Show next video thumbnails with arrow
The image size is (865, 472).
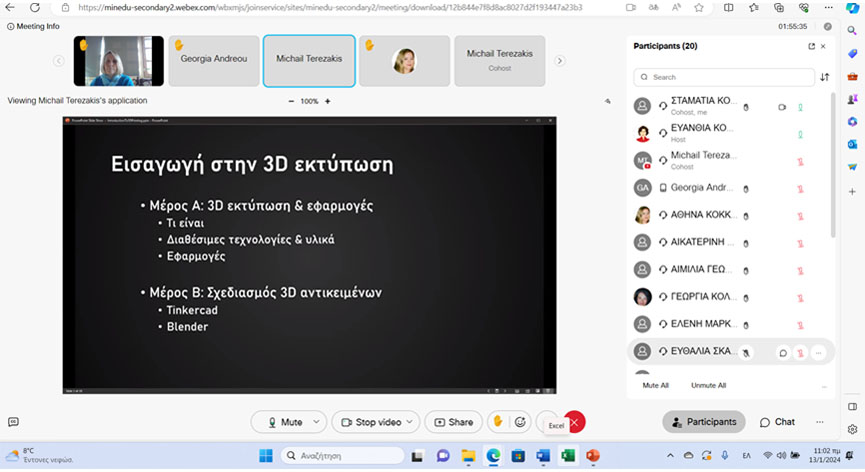559,61
